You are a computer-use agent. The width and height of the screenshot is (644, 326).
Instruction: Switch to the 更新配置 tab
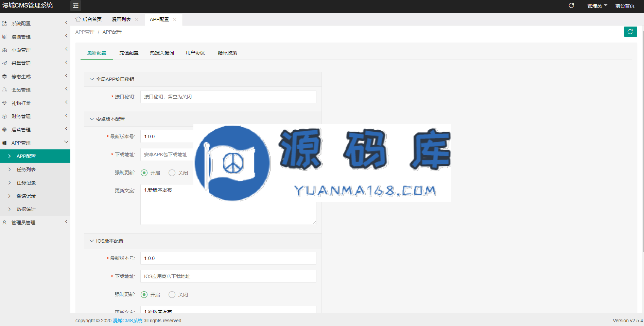[97, 53]
